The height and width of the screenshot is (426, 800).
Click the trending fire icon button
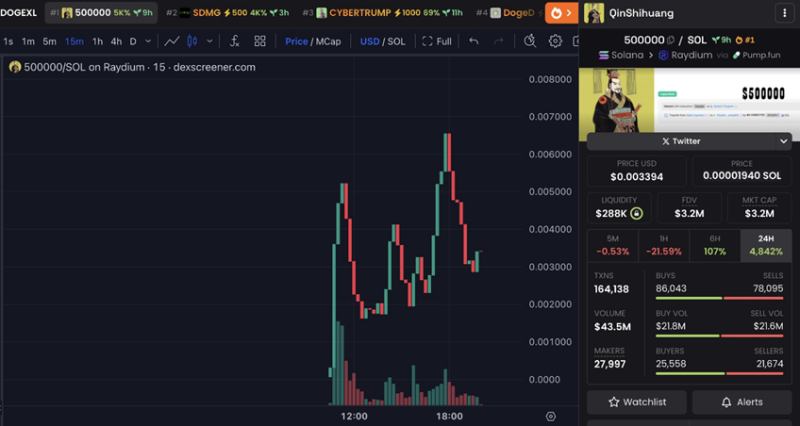[x=561, y=13]
